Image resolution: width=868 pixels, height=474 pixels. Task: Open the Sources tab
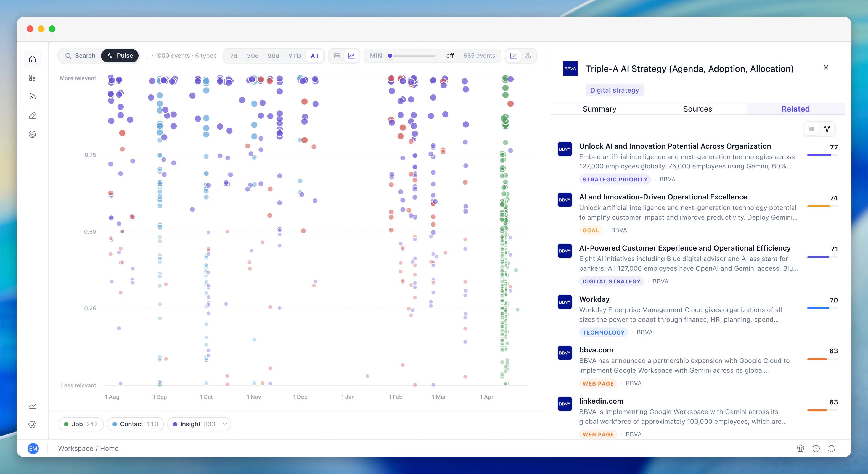pos(697,109)
